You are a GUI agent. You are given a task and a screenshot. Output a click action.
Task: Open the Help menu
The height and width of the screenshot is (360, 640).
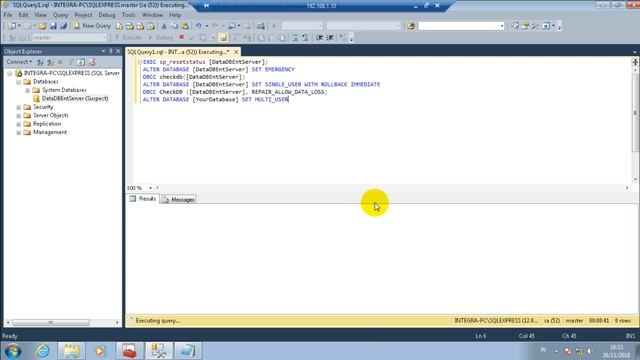(x=175, y=15)
